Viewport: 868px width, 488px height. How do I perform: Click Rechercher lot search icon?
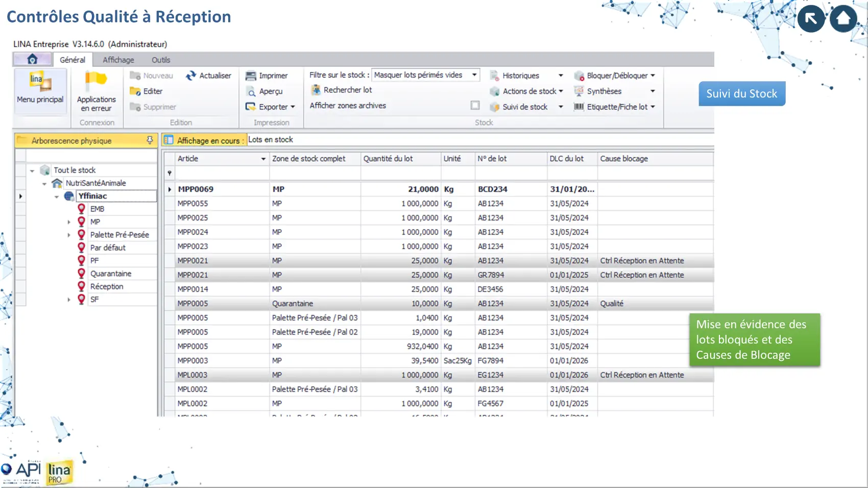click(316, 90)
